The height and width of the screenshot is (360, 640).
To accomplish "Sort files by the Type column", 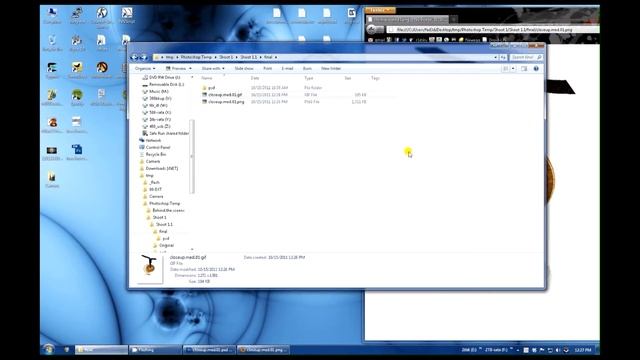I will pyautogui.click(x=309, y=78).
